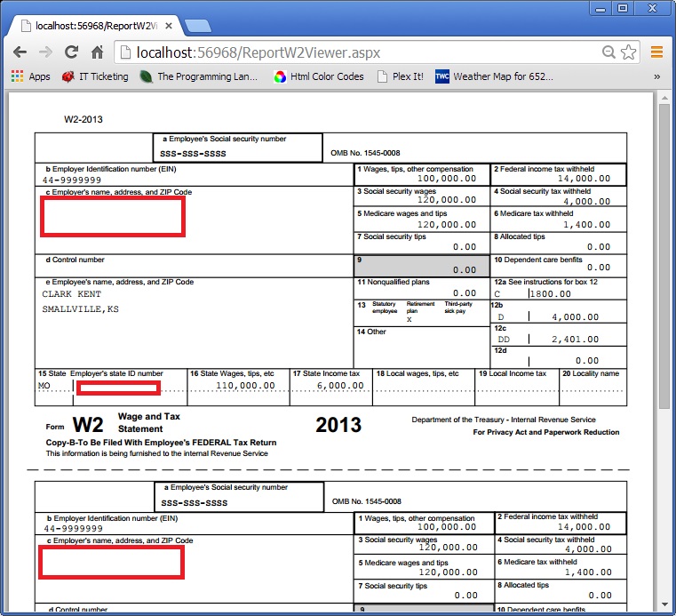Image resolution: width=676 pixels, height=616 pixels.
Task: Click the browser back arrow
Action: click(x=19, y=52)
